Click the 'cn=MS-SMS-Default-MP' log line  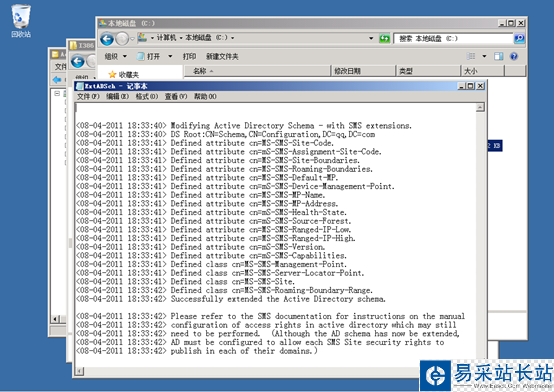click(x=207, y=177)
